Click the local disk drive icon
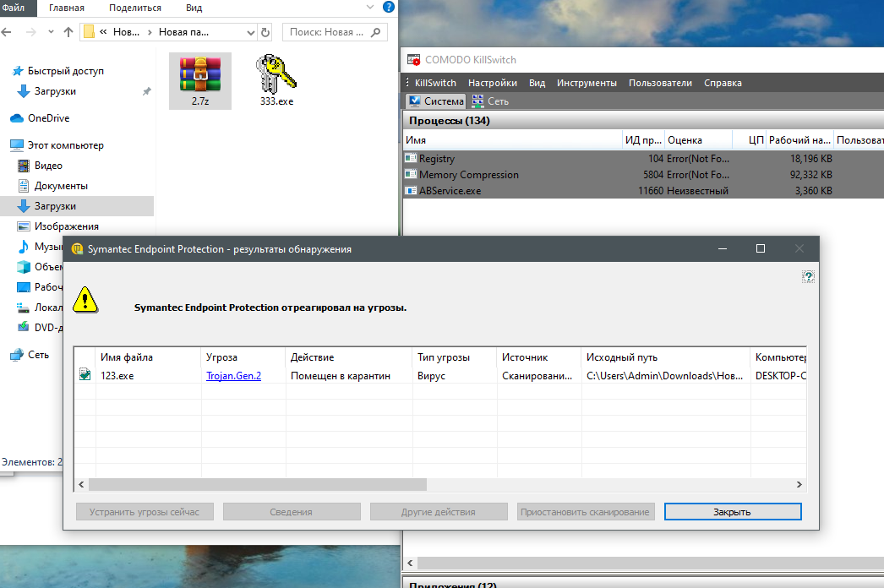Screen dimensions: 884x588 [x=23, y=308]
